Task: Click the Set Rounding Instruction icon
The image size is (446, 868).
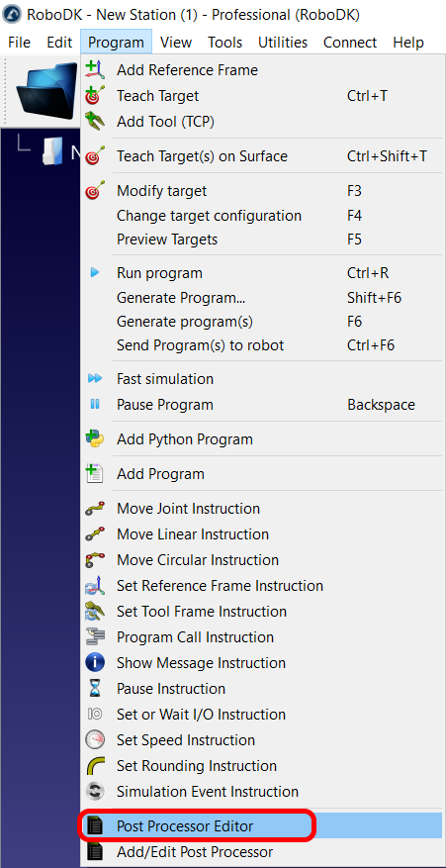Action: pyautogui.click(x=95, y=766)
